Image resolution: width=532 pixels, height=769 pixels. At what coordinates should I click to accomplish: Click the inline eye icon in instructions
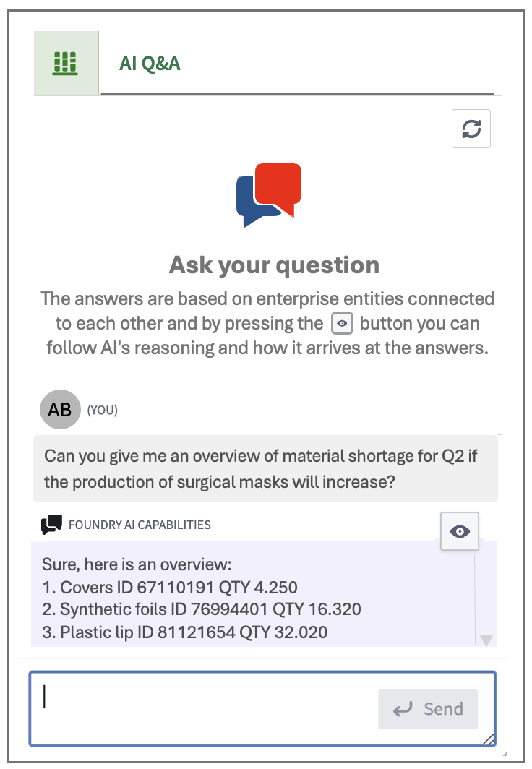click(342, 324)
